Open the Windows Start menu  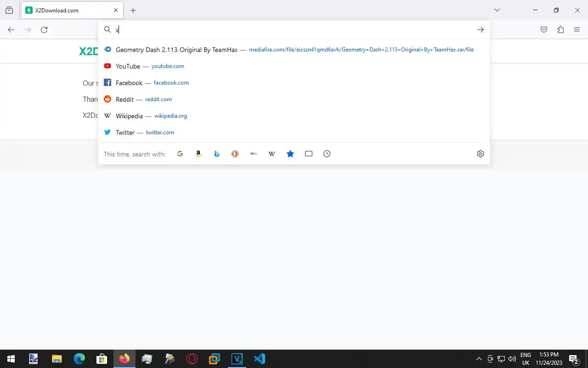(x=11, y=359)
